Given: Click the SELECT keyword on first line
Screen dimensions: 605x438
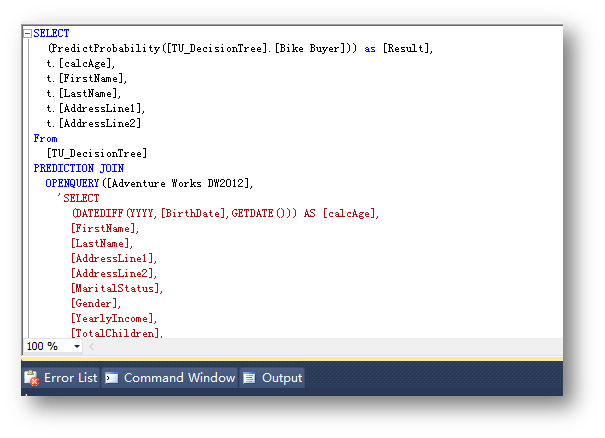Looking at the screenshot, I should pos(51,34).
